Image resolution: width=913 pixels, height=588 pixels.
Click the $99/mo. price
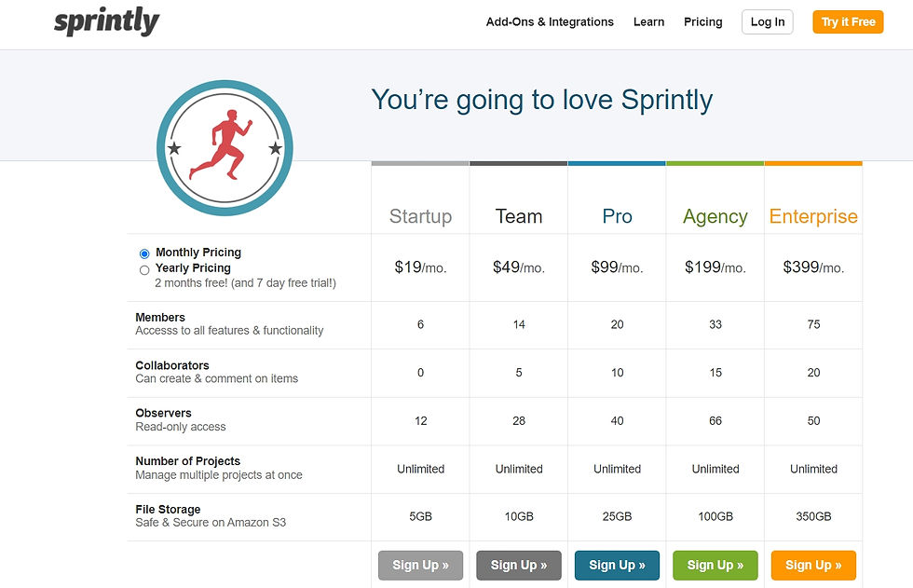coord(617,267)
